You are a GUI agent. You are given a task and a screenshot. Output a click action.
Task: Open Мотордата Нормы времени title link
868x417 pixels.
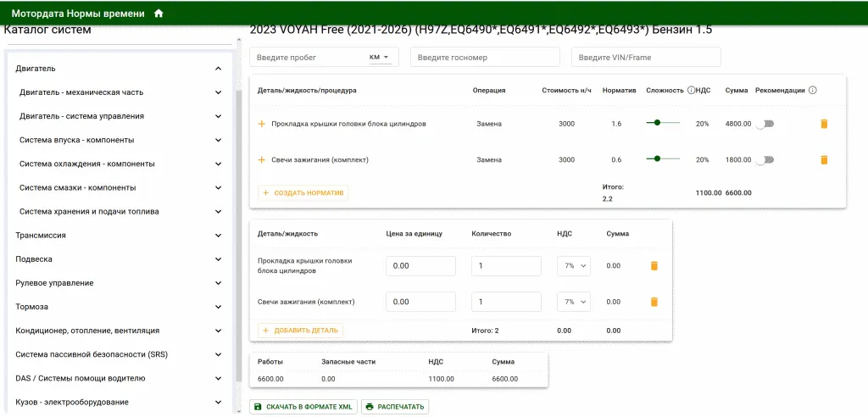pyautogui.click(x=78, y=14)
